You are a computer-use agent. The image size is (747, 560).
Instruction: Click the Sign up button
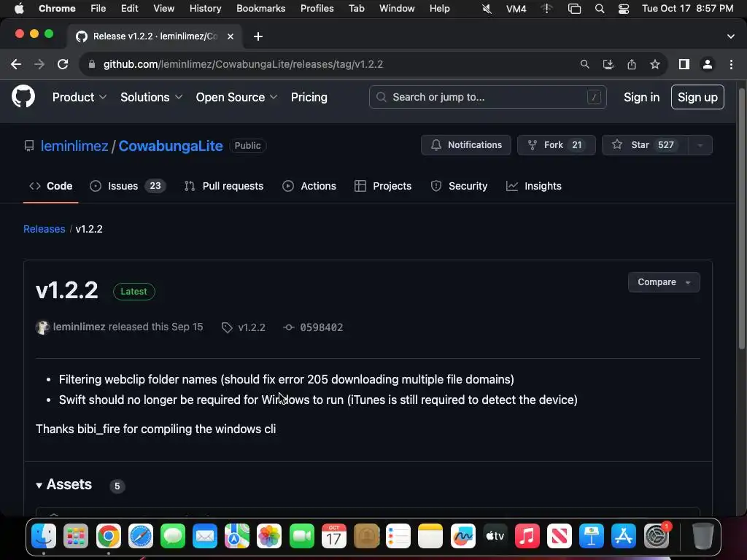click(x=697, y=97)
